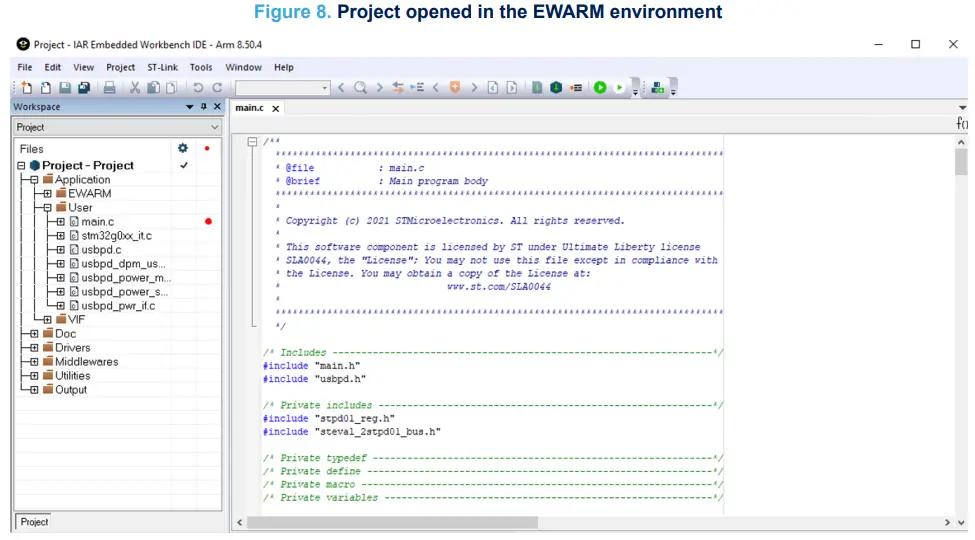The height and width of the screenshot is (540, 975).
Task: Toggle breakpoint using the toolbar icon
Action: pos(576,88)
